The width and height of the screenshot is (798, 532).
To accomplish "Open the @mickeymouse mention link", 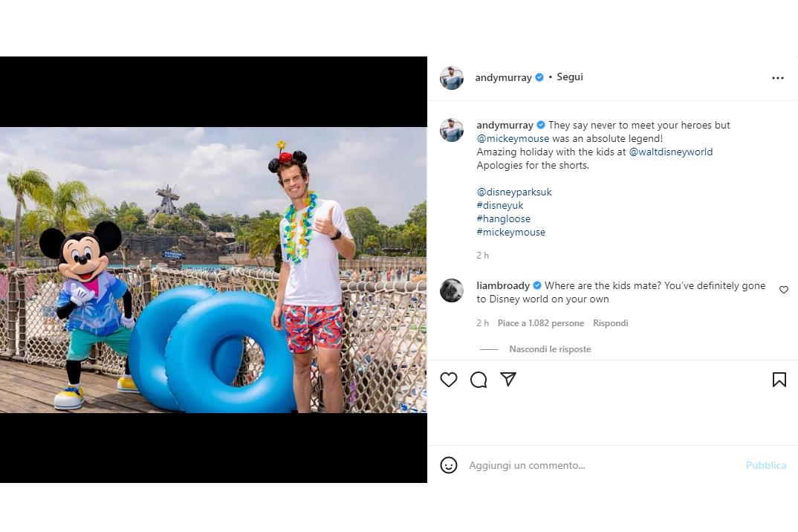I will 513,139.
